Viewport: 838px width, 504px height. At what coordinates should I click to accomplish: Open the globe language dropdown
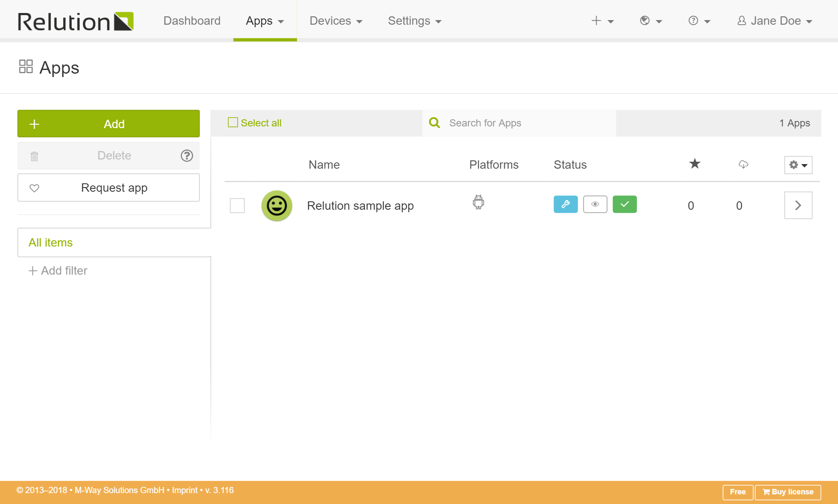point(651,21)
